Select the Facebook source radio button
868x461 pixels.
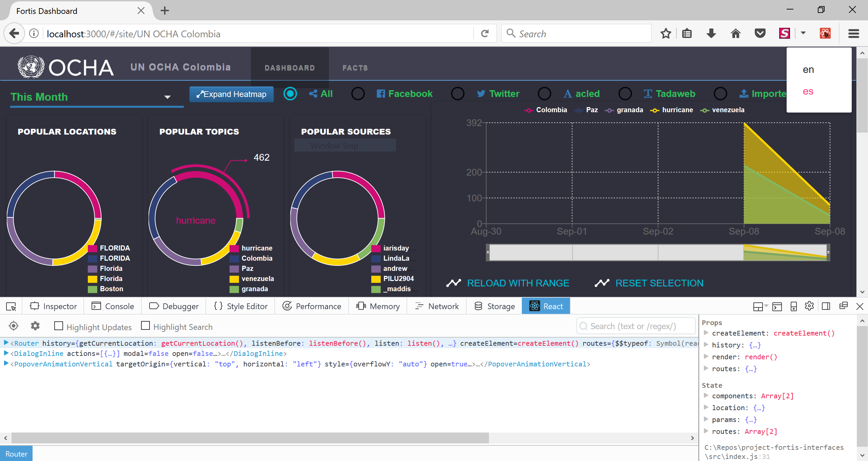point(358,94)
